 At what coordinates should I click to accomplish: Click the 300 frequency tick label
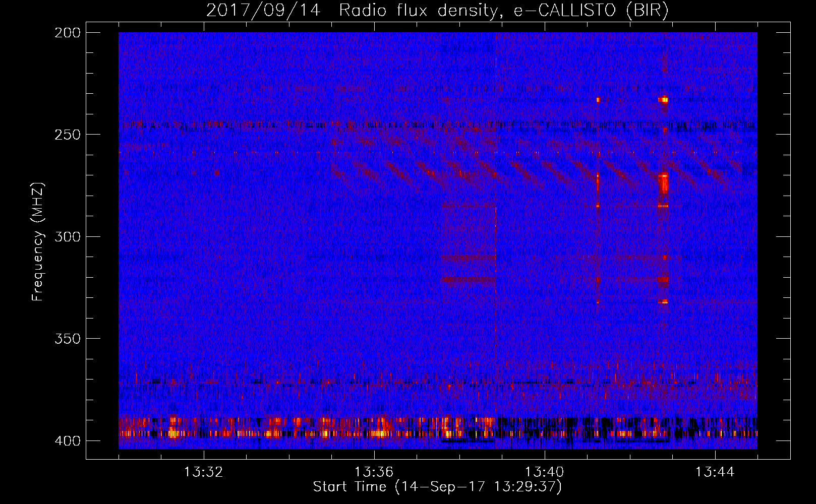click(x=67, y=236)
